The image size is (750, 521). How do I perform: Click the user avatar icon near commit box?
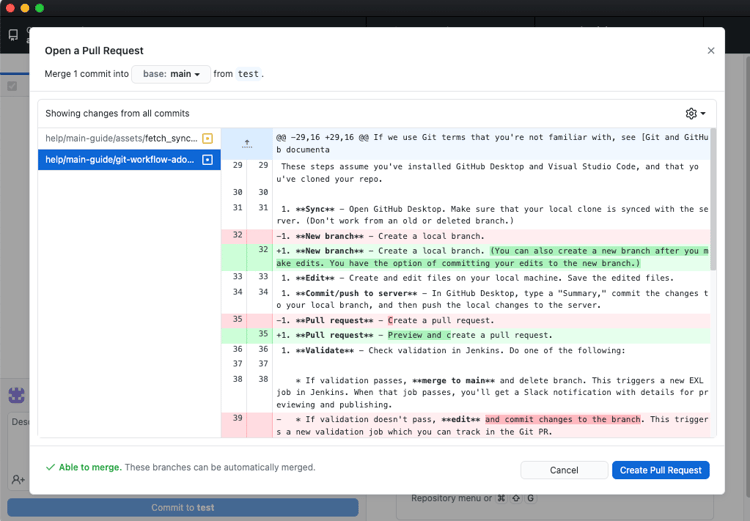point(17,395)
